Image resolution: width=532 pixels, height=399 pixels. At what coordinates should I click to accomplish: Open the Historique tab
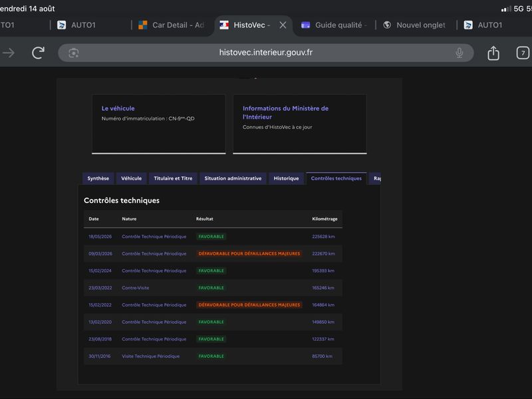tap(286, 178)
